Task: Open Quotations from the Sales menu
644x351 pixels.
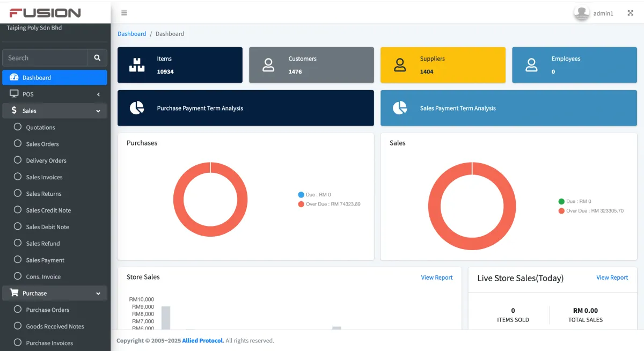Action: (41, 127)
